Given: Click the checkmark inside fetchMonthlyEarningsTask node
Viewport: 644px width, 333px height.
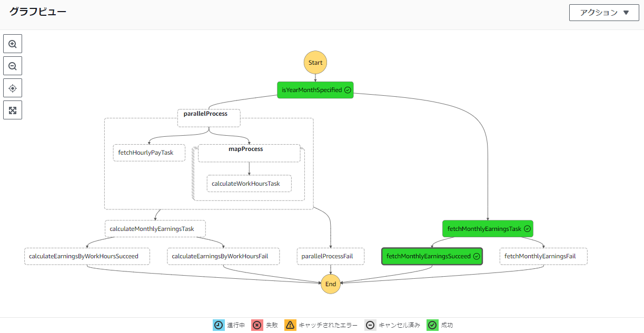Looking at the screenshot, I should 527,229.
